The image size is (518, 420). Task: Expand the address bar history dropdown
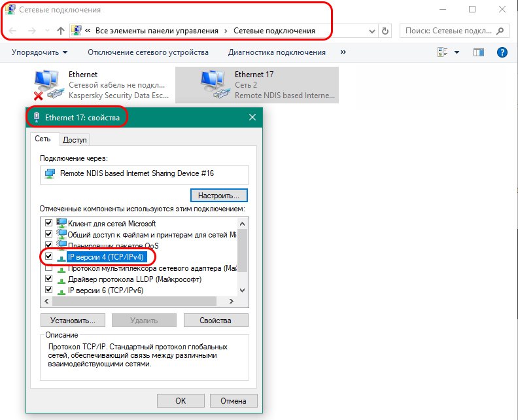click(372, 31)
